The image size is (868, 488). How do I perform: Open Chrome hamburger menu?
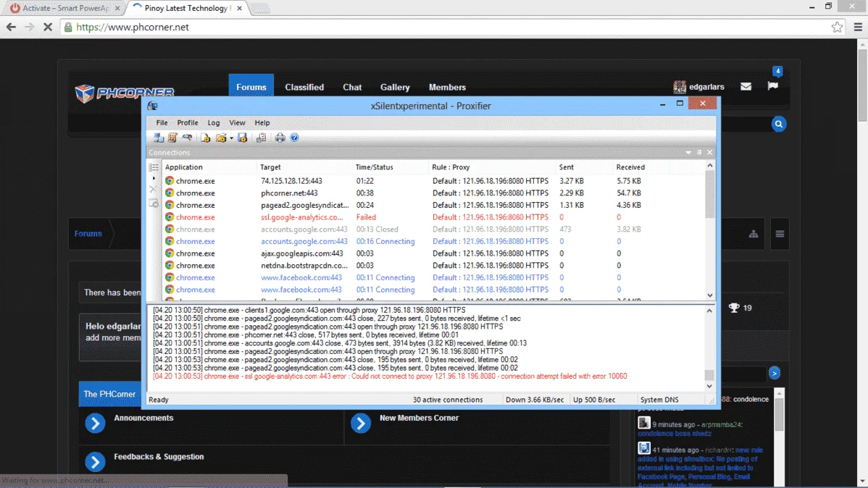(x=858, y=27)
